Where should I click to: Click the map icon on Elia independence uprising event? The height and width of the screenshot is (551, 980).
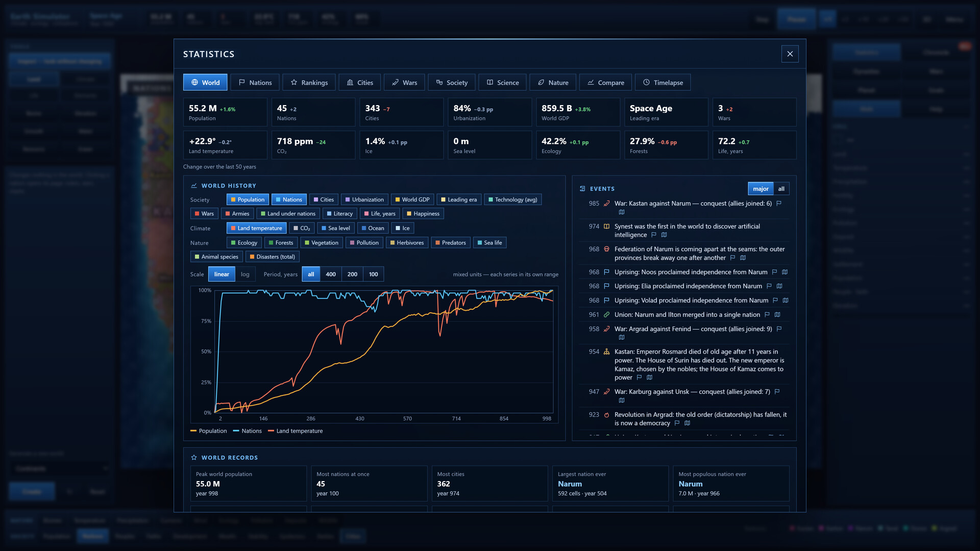point(779,286)
